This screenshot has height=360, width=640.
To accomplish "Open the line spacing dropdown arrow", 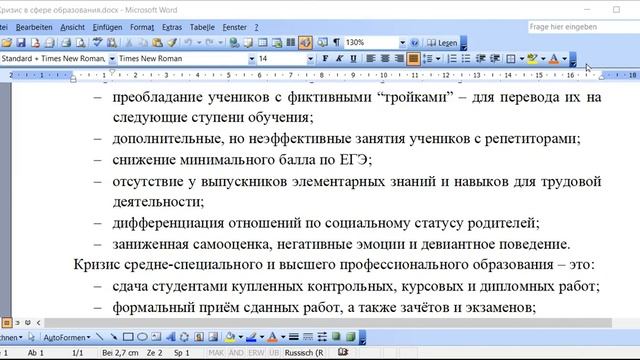I will (438, 59).
